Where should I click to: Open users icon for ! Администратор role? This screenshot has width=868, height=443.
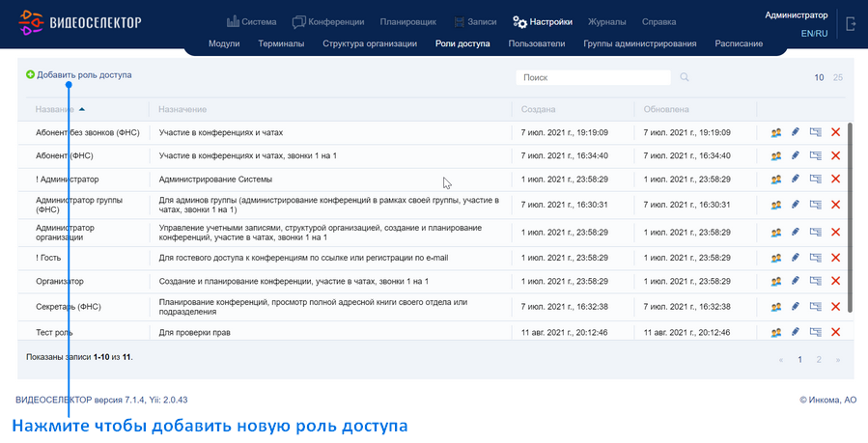[x=776, y=180]
